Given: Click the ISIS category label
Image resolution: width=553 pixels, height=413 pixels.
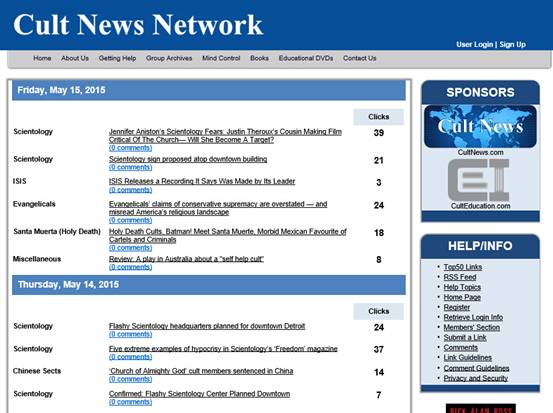Looking at the screenshot, I should [x=19, y=181].
